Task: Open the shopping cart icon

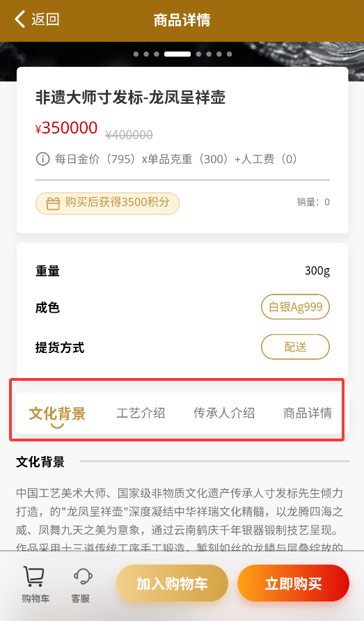Action: (x=34, y=576)
